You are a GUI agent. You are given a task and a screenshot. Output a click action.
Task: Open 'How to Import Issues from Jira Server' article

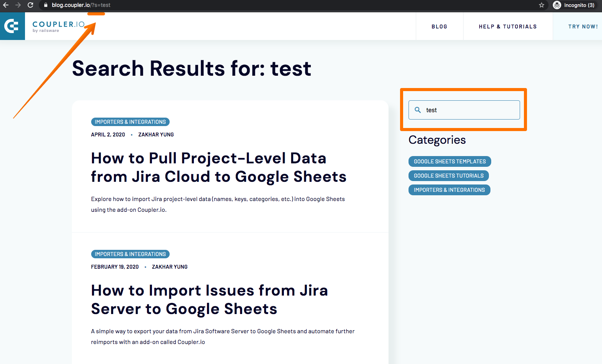pyautogui.click(x=209, y=300)
